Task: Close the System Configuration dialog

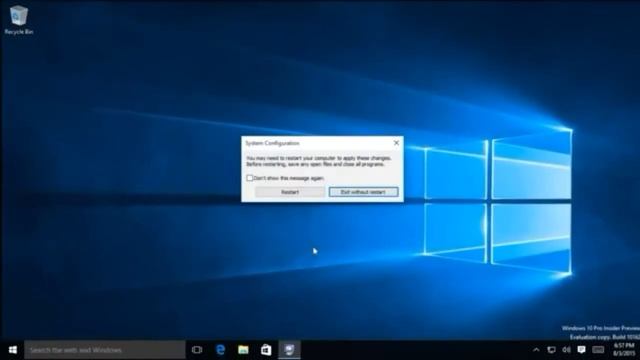Action: 396,143
